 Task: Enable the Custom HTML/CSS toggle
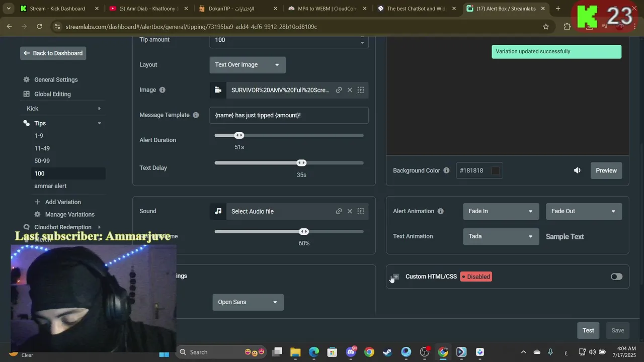pos(616,277)
